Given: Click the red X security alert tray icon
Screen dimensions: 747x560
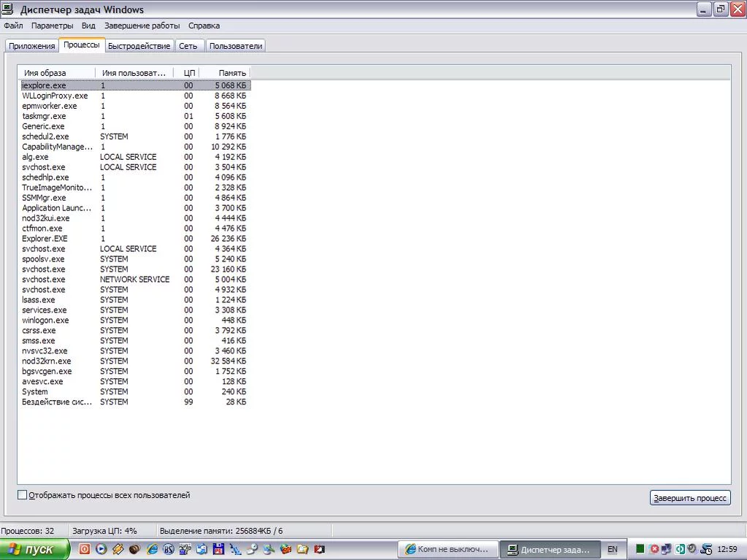Looking at the screenshot, I should click(x=654, y=549).
